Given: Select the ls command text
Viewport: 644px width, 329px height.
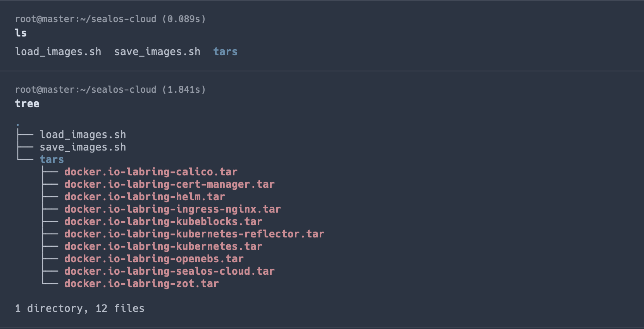Looking at the screenshot, I should pyautogui.click(x=21, y=33).
